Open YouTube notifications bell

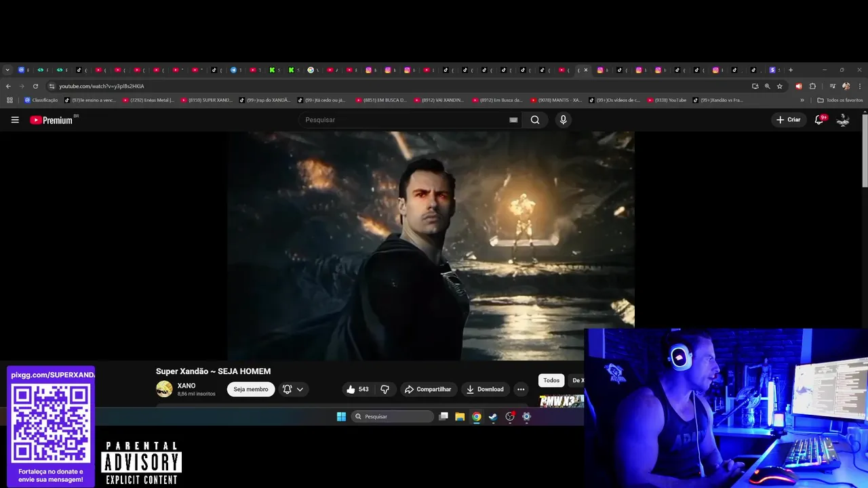(819, 120)
